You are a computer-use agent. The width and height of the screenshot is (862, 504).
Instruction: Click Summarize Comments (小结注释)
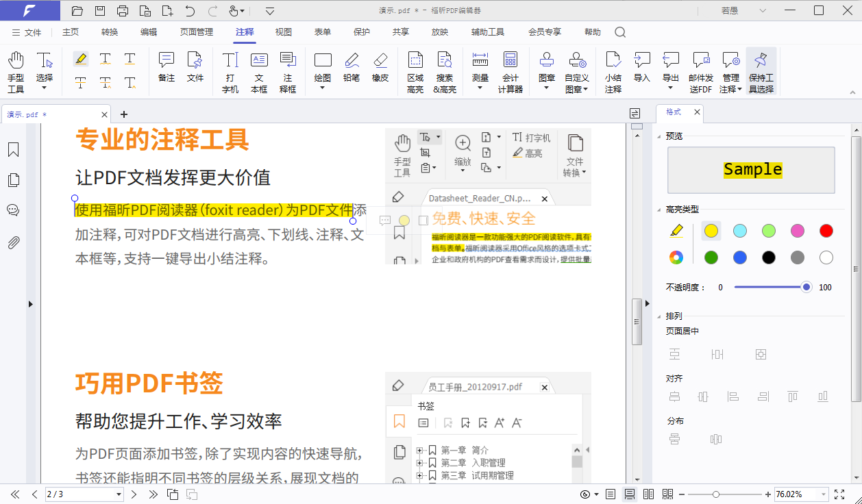[x=613, y=72]
